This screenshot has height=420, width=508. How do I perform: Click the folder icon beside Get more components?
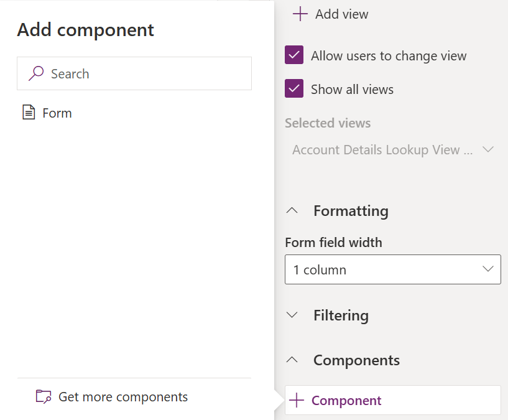click(x=44, y=397)
